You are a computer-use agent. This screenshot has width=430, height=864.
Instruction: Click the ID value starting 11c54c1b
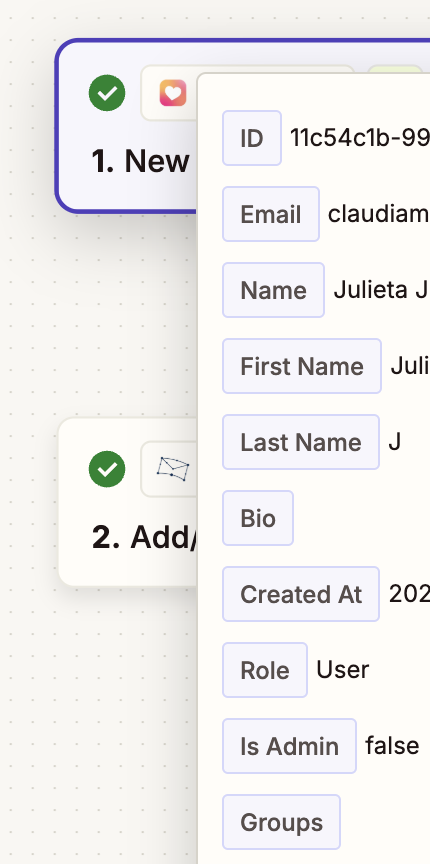click(359, 138)
